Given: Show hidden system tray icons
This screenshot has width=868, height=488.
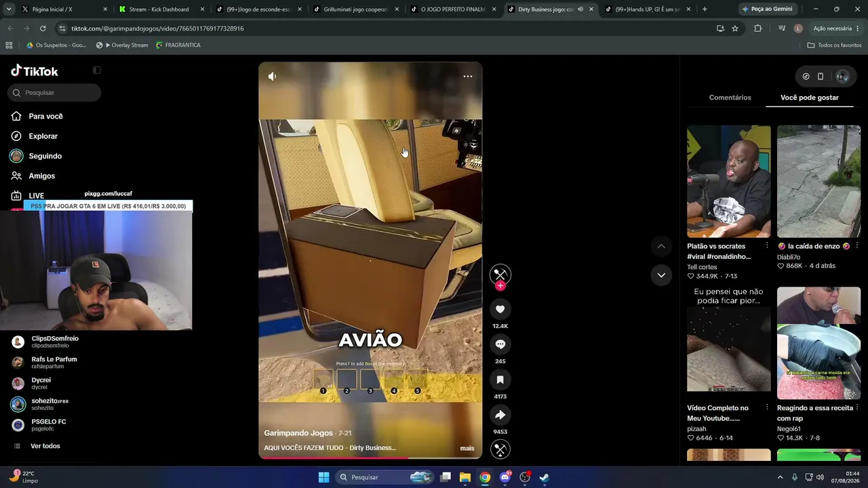Looking at the screenshot, I should tap(780, 477).
